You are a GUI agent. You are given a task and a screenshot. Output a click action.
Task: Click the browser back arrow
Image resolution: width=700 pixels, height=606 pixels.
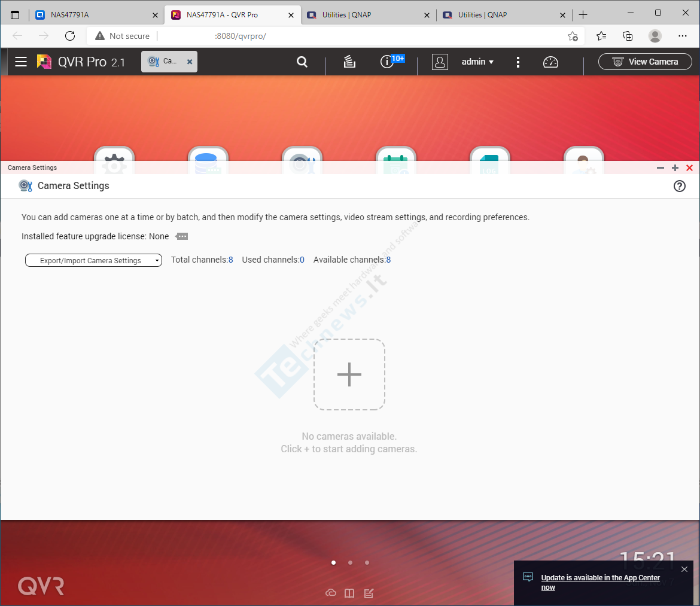click(17, 36)
